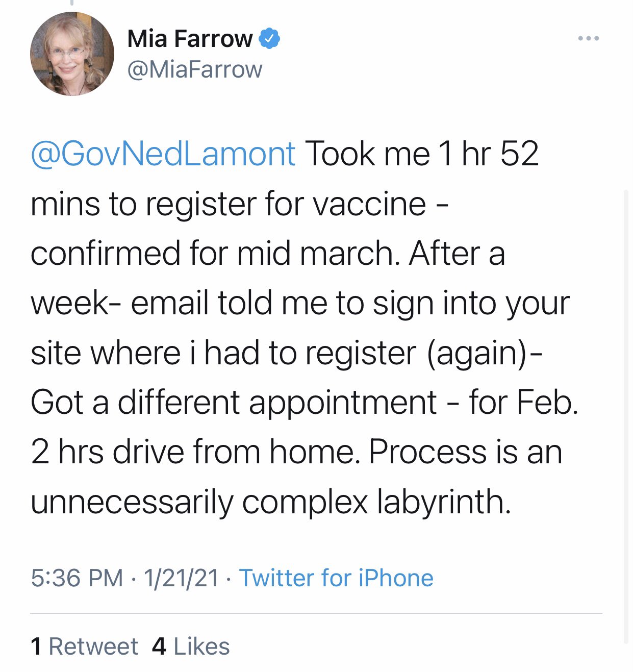
Task: Open Mia Farrow's profile picture
Action: [72, 54]
